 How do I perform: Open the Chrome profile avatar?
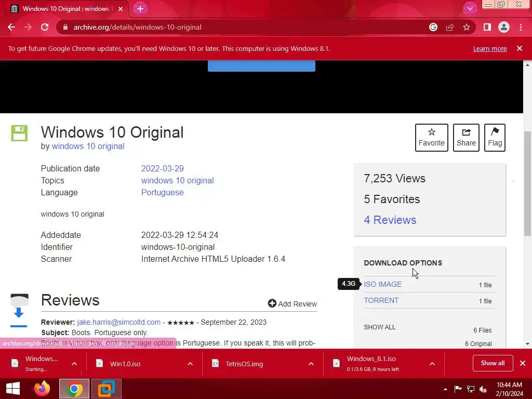[x=504, y=27]
